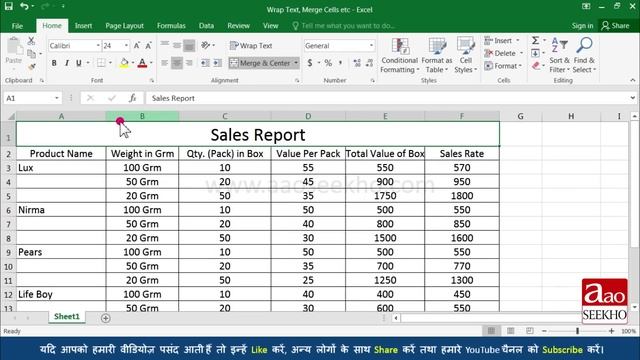Switch to Normal view in status bar
The width and height of the screenshot is (640, 360).
pos(491,331)
